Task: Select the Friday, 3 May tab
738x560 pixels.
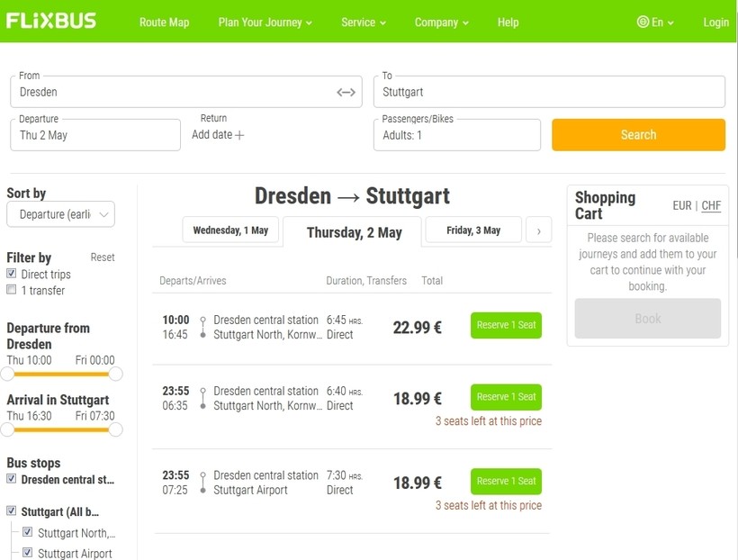Action: pyautogui.click(x=473, y=230)
